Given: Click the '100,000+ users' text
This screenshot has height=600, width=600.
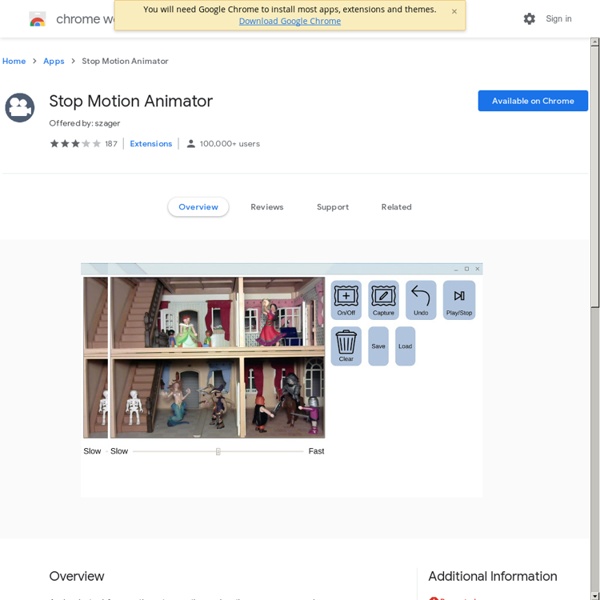Looking at the screenshot, I should [230, 144].
